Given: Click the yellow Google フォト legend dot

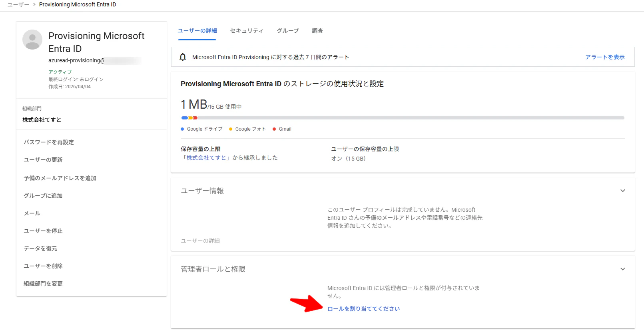Looking at the screenshot, I should tap(231, 129).
